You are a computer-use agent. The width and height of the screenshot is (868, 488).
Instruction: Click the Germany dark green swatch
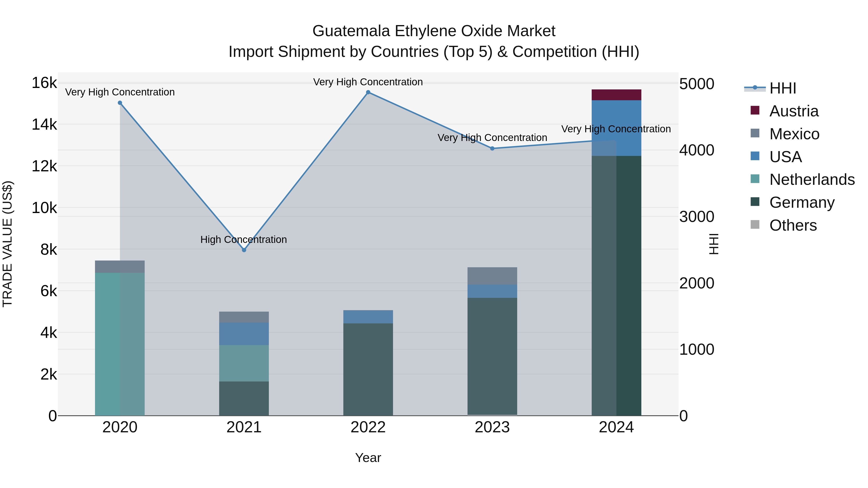(755, 202)
